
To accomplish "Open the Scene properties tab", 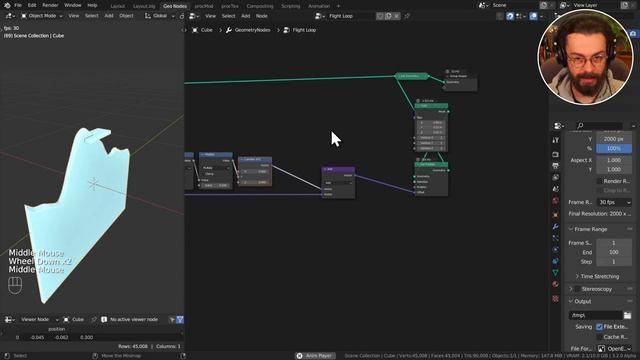I will pyautogui.click(x=556, y=189).
